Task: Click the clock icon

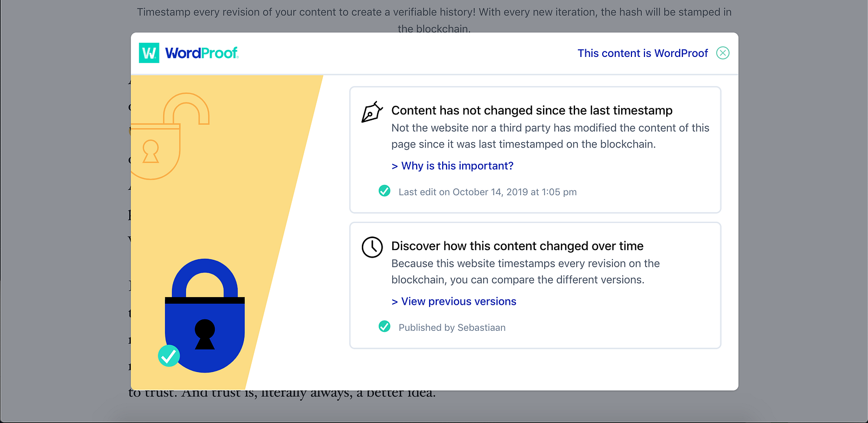Action: click(x=372, y=247)
